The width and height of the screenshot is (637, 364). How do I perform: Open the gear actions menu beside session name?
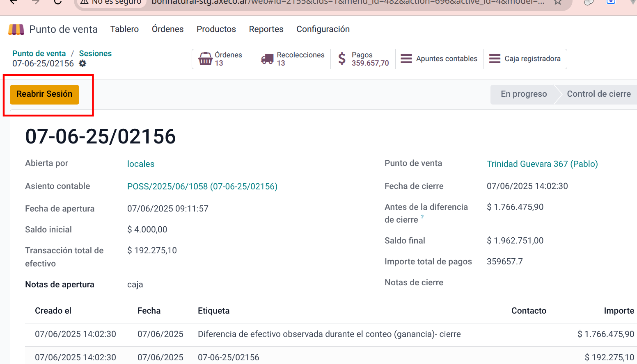(x=82, y=64)
